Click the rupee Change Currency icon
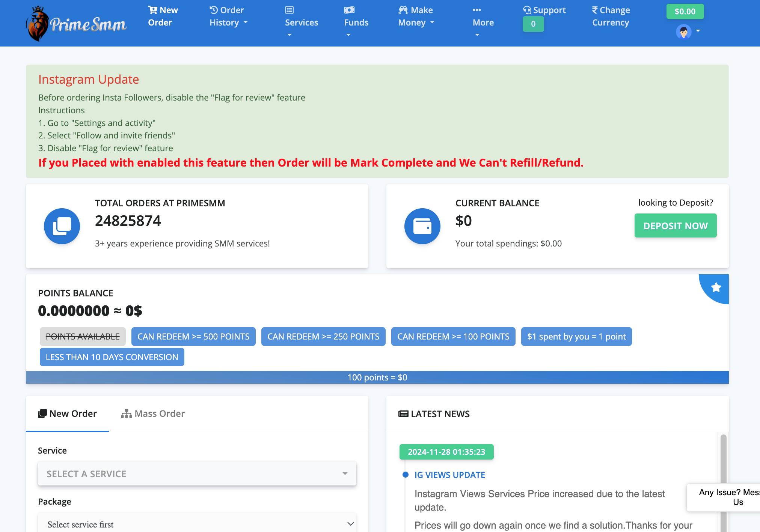The width and height of the screenshot is (760, 532). [595, 10]
